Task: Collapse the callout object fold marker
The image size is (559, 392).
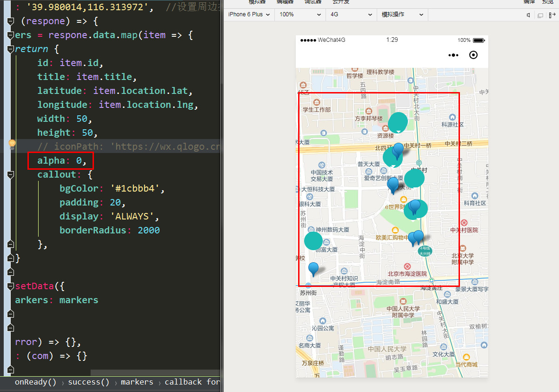Action: coord(11,174)
